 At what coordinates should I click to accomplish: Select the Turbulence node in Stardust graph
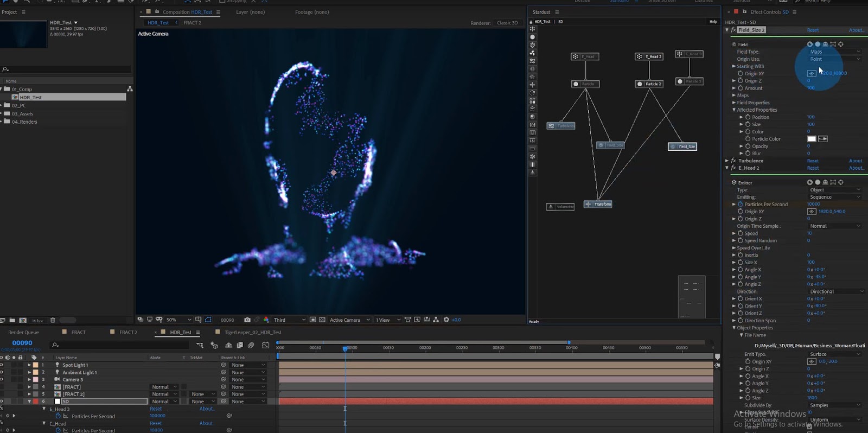coord(561,126)
